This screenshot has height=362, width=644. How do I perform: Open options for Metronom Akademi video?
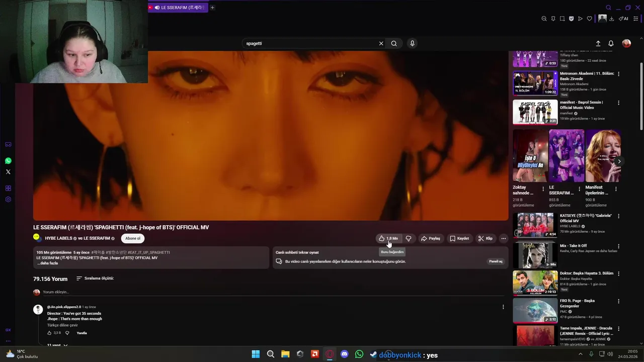pos(618,74)
